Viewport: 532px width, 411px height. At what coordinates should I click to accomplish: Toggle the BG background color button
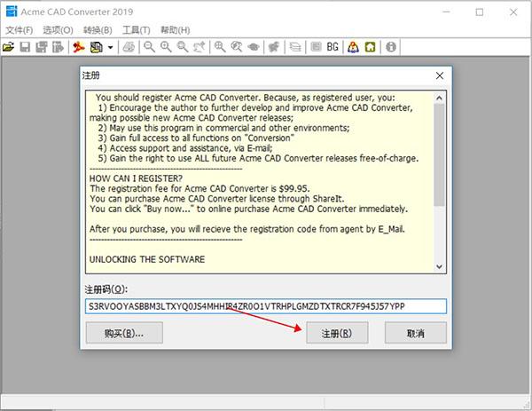[x=332, y=46]
